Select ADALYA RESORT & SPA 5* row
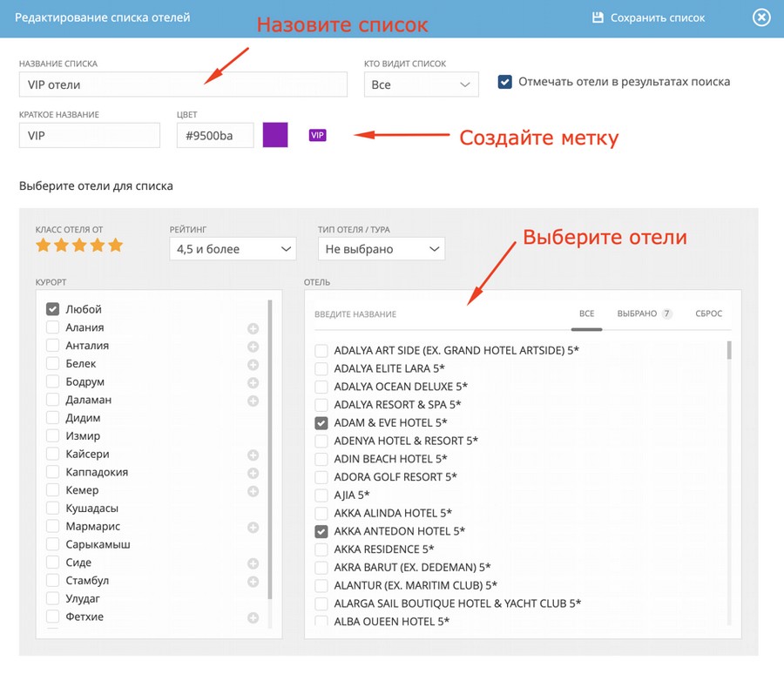The image size is (784, 674). point(388,405)
